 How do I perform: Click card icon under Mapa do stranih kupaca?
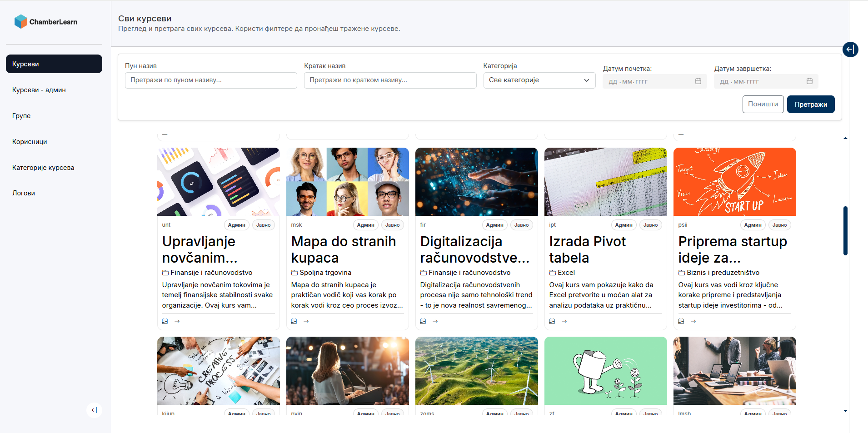coord(294,321)
